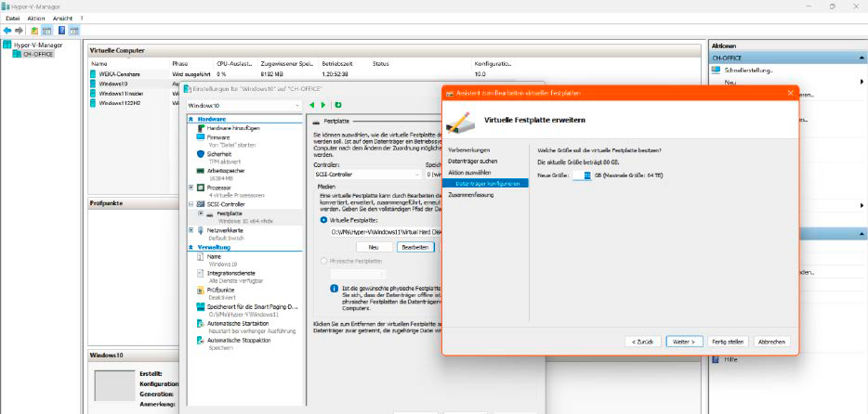Expand the Netzwerkkarte node
This screenshot has width=868, height=414.
click(x=191, y=230)
